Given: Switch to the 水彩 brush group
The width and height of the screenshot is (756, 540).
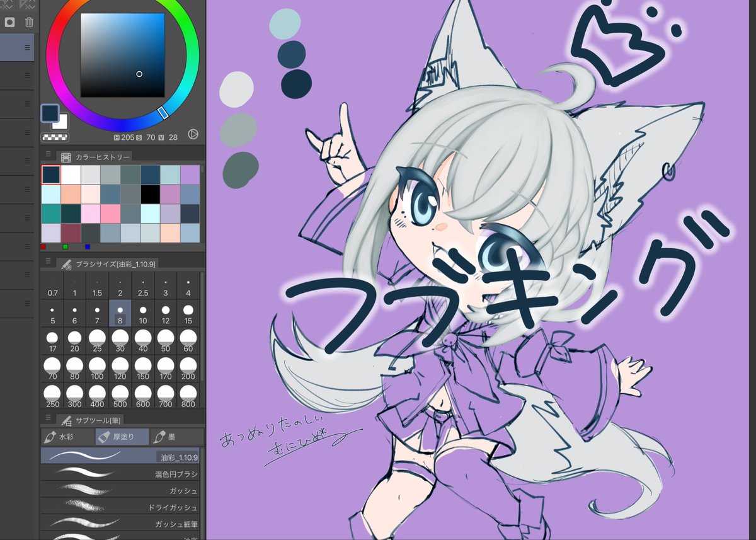Looking at the screenshot, I should pyautogui.click(x=67, y=436).
